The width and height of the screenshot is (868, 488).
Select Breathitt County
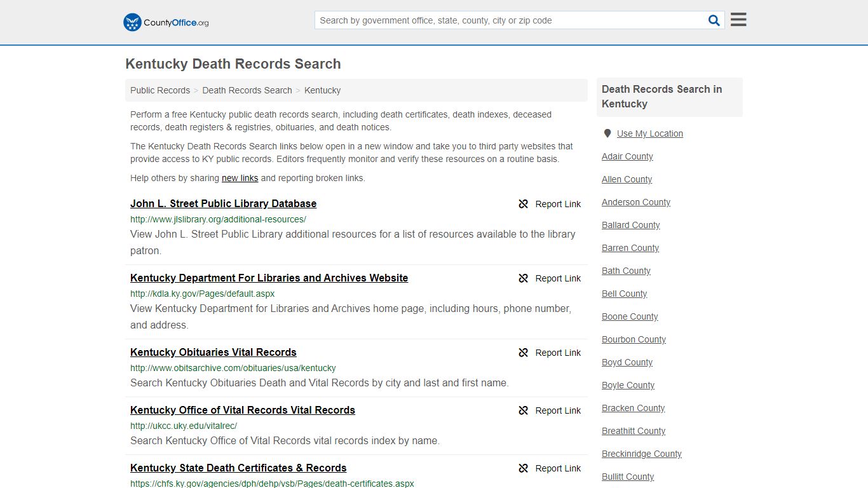[634, 431]
